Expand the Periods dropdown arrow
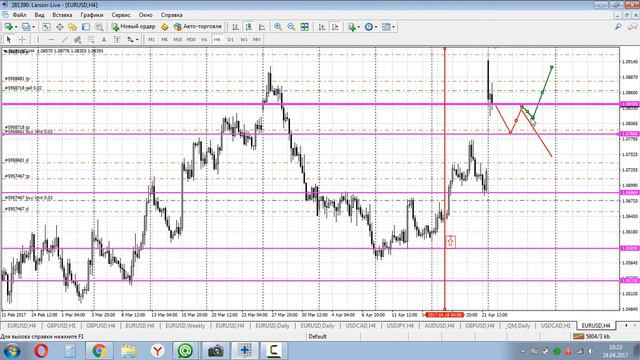This screenshot has width=640, height=360. (376, 27)
